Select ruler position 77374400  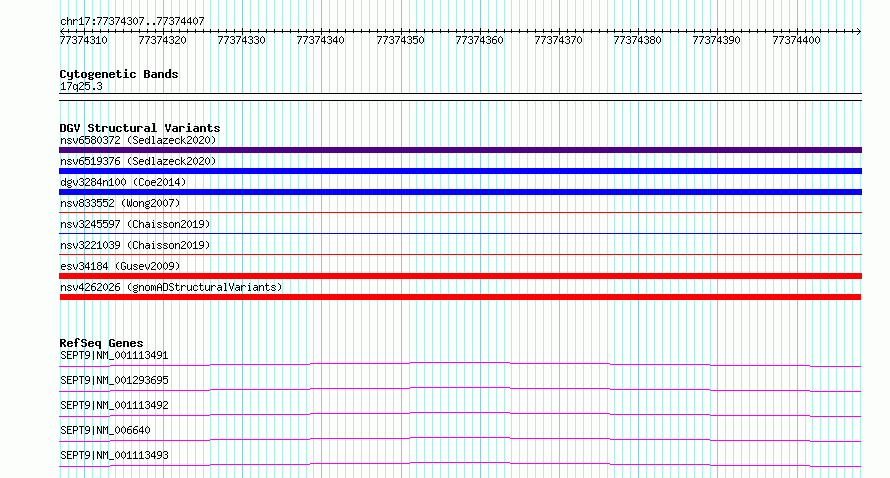click(x=796, y=40)
